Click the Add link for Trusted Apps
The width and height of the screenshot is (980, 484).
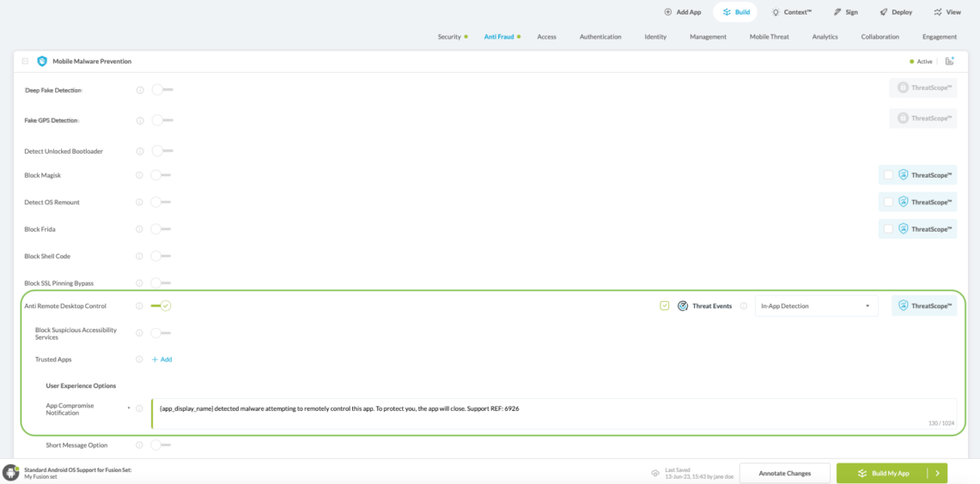[162, 360]
